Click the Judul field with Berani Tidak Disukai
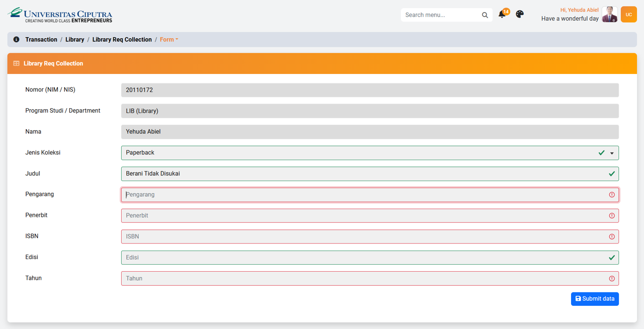 [362, 174]
